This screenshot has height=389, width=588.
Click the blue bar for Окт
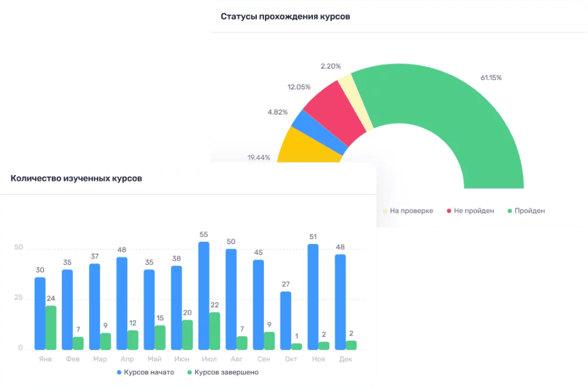pos(286,321)
